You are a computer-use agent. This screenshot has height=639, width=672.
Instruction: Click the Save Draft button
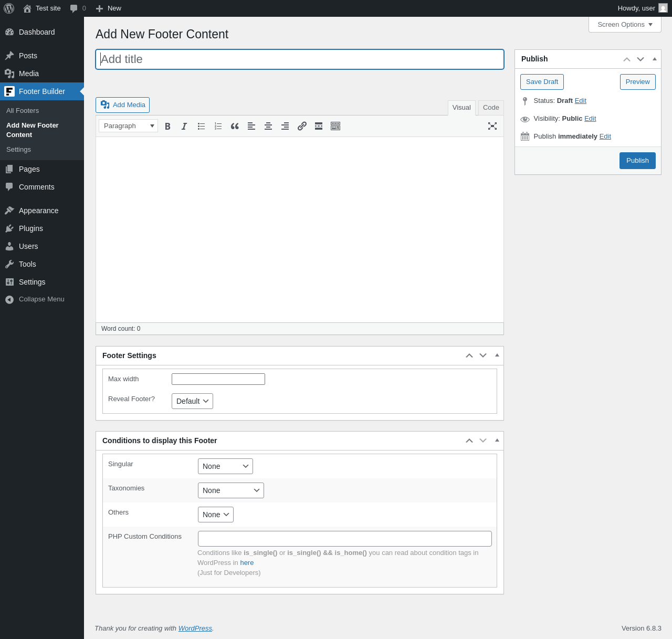[542, 82]
